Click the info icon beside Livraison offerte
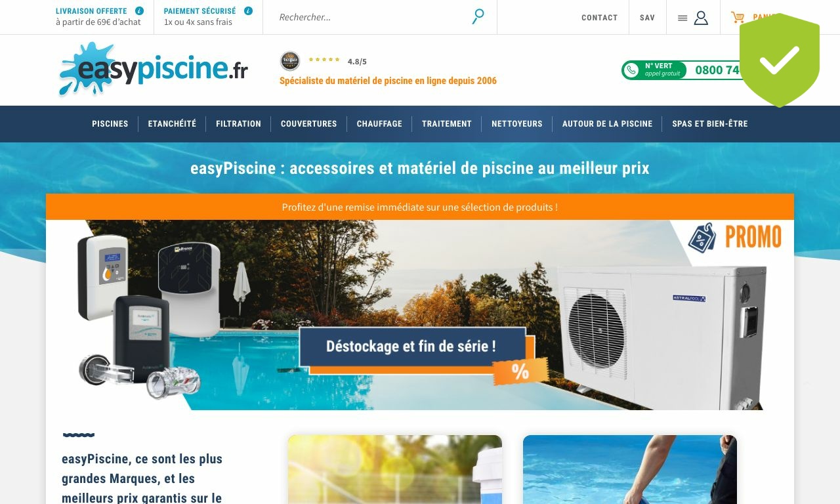This screenshot has height=504, width=840. pos(139,11)
